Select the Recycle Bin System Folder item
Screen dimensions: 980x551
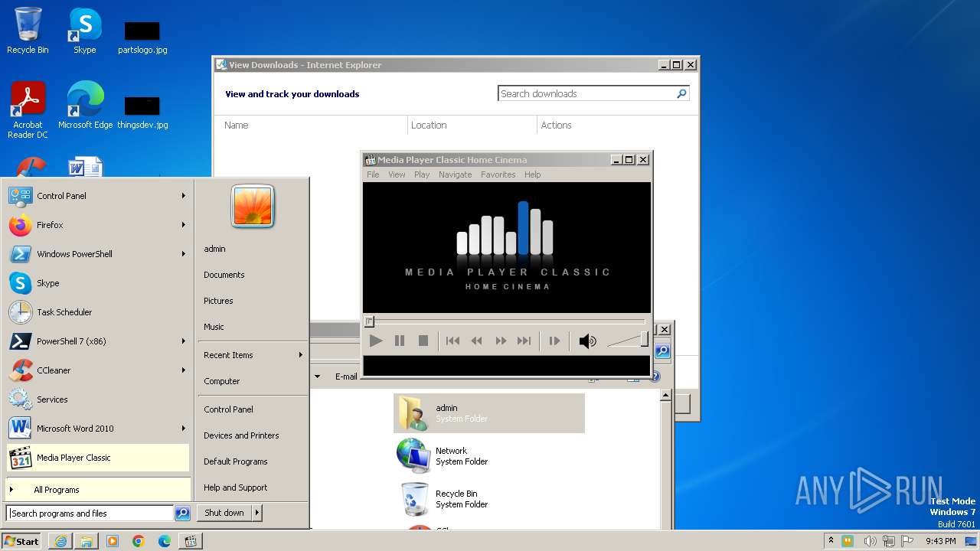[x=489, y=499]
